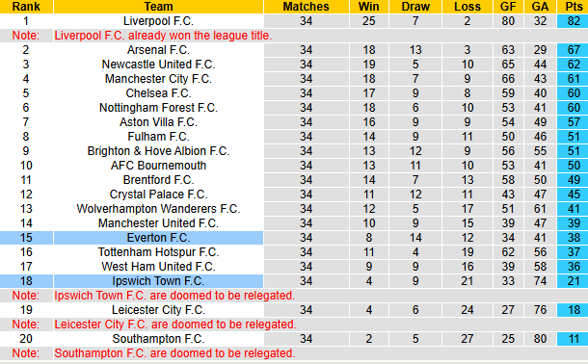
Task: Select the Liverpool F.C. team name
Action: pyautogui.click(x=158, y=21)
